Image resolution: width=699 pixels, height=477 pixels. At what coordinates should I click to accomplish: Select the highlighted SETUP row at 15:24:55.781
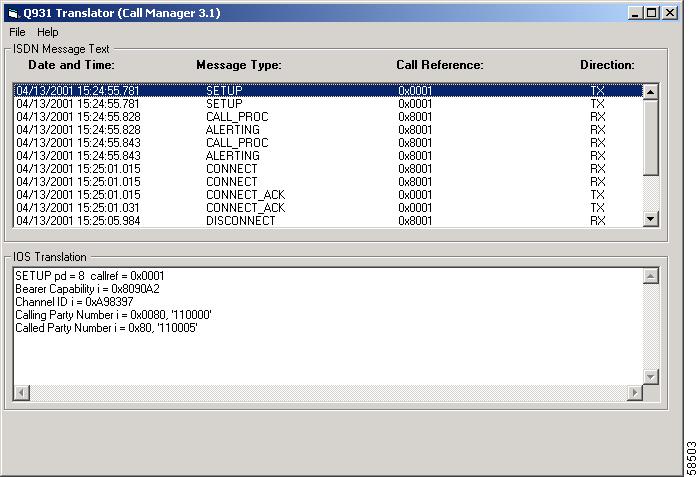coord(328,90)
